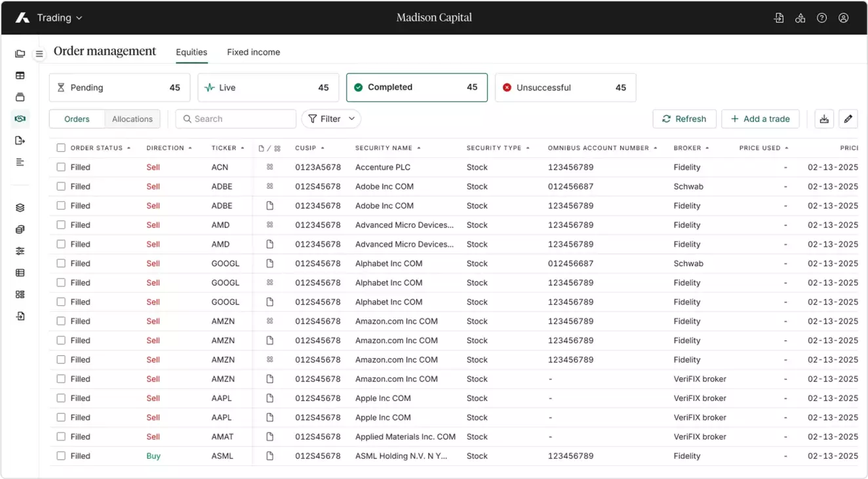Sort by the CUSIP column header
Image resolution: width=868 pixels, height=479 pixels.
tap(309, 148)
